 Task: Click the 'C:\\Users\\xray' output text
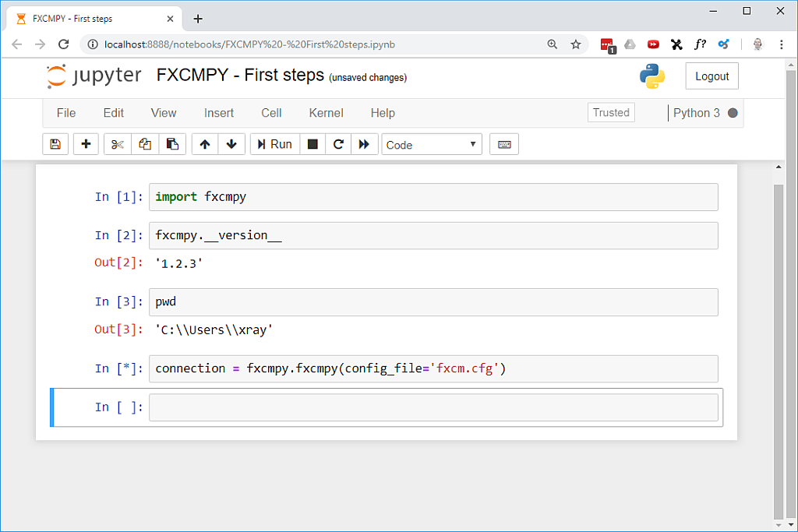click(x=214, y=330)
